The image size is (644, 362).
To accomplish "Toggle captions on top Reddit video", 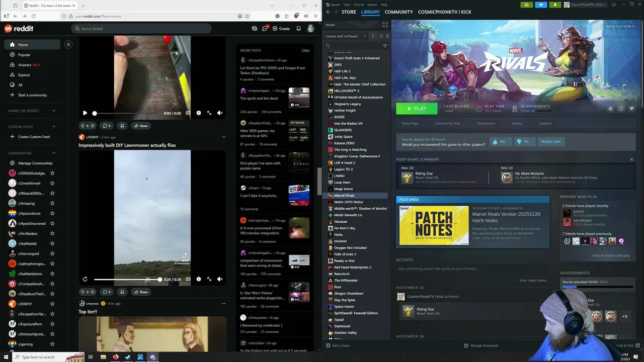I will coord(188,113).
